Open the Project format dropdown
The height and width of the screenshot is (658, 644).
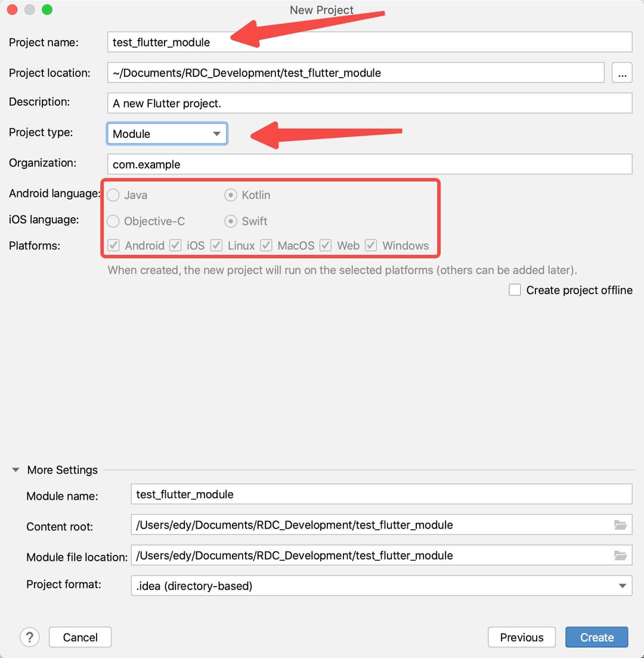(382, 585)
